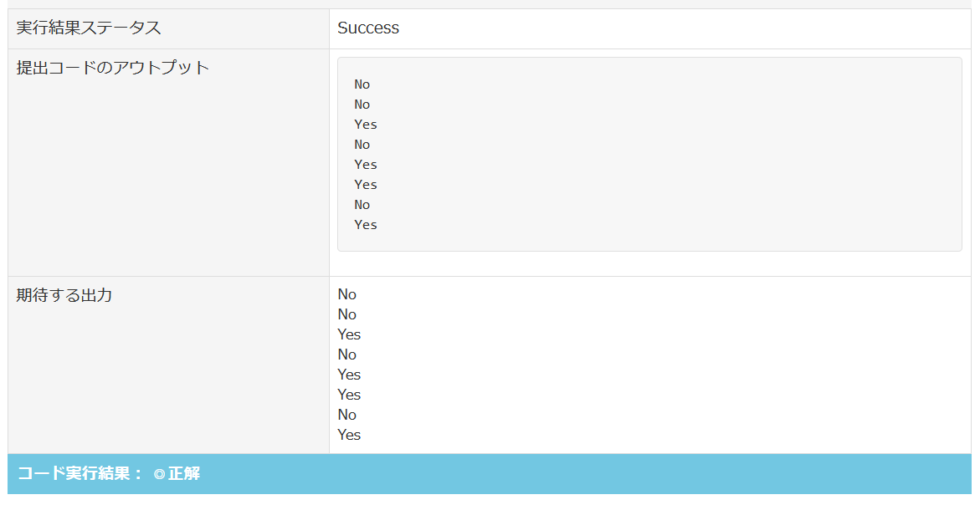
Task: Select the Success status value
Action: point(368,28)
